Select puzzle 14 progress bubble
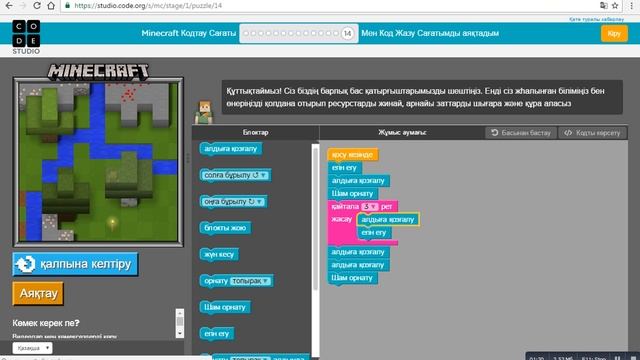This screenshot has height=360, width=640. coord(347,33)
